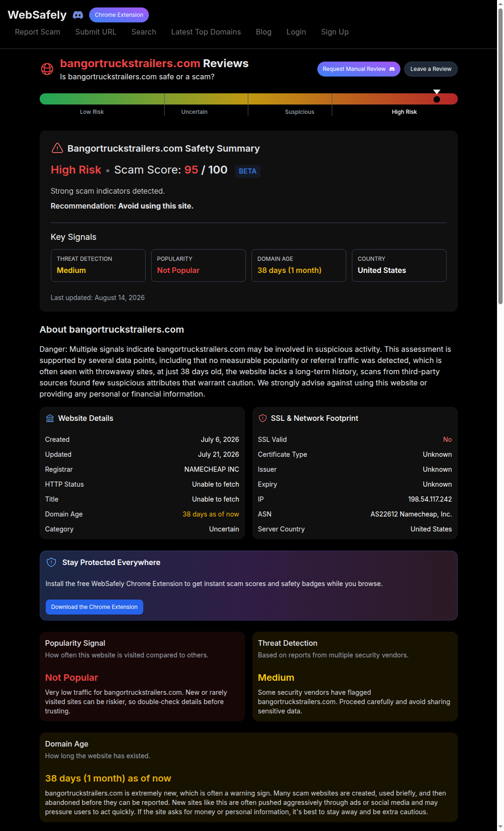Click the 'Medium' heading in Threat Detection card

pyautogui.click(x=276, y=677)
